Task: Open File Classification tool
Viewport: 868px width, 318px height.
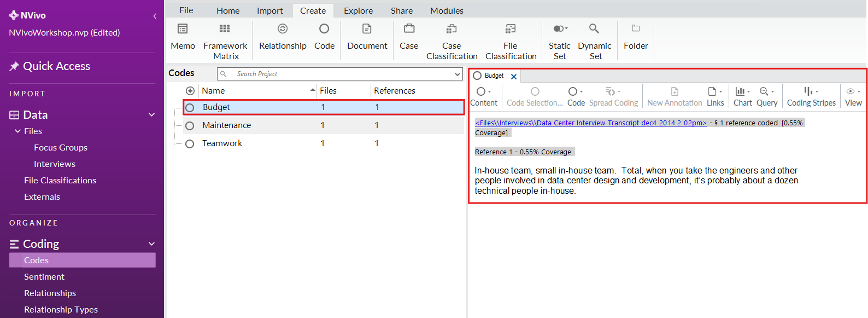Action: 511,41
